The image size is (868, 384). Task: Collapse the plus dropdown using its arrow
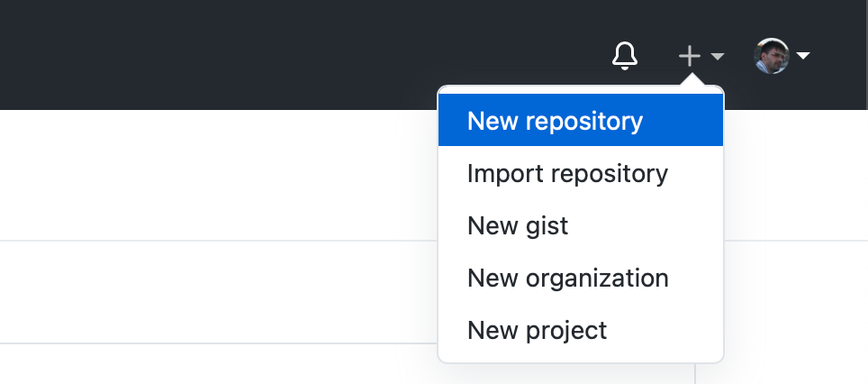tap(718, 57)
